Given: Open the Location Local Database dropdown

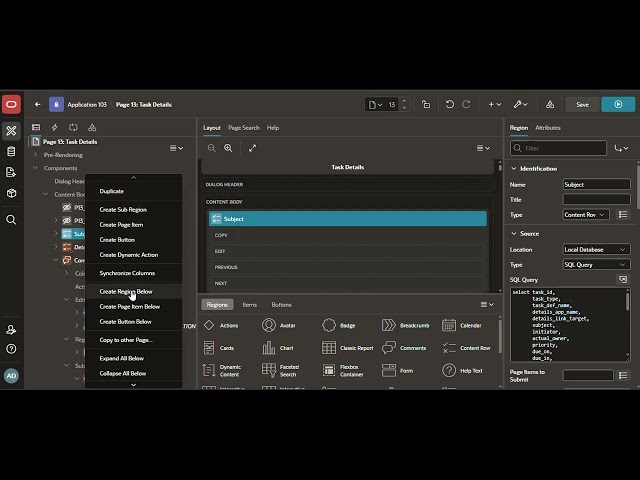Looking at the screenshot, I should tap(596, 249).
